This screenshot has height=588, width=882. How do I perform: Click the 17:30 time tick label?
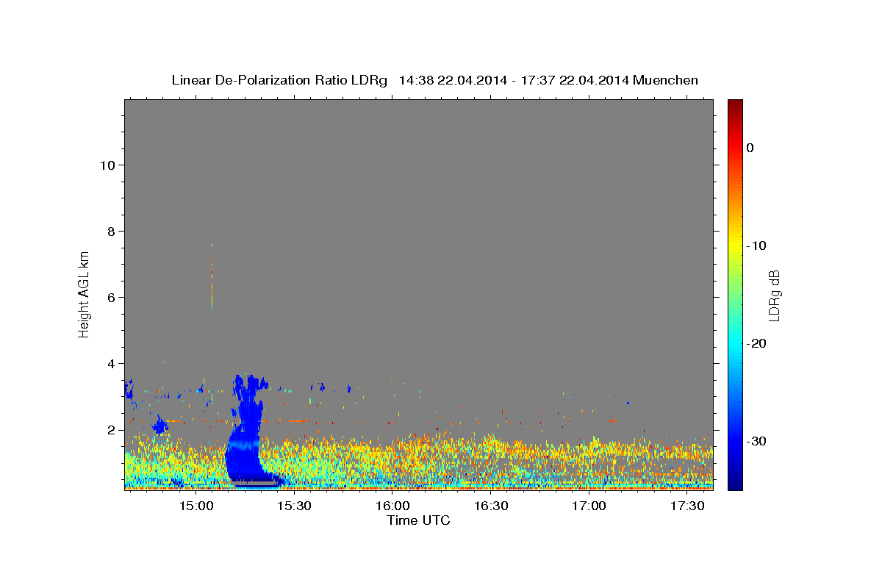click(687, 506)
